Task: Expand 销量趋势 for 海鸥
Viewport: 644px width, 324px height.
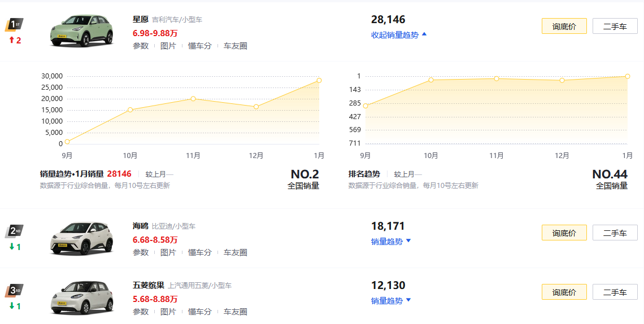Action: pos(390,242)
